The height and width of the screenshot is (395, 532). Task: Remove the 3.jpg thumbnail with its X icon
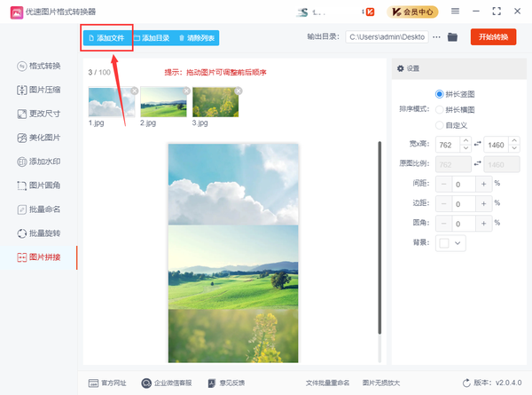point(238,90)
